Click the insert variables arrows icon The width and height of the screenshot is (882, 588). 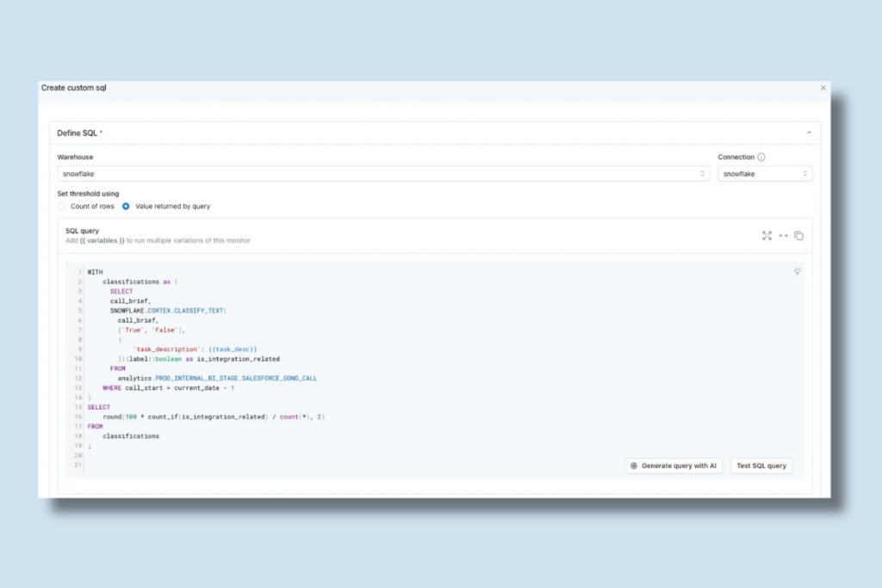[783, 236]
